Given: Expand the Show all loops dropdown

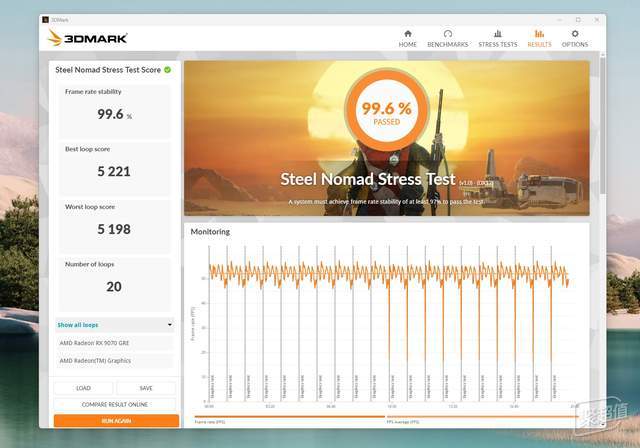Looking at the screenshot, I should click(115, 325).
